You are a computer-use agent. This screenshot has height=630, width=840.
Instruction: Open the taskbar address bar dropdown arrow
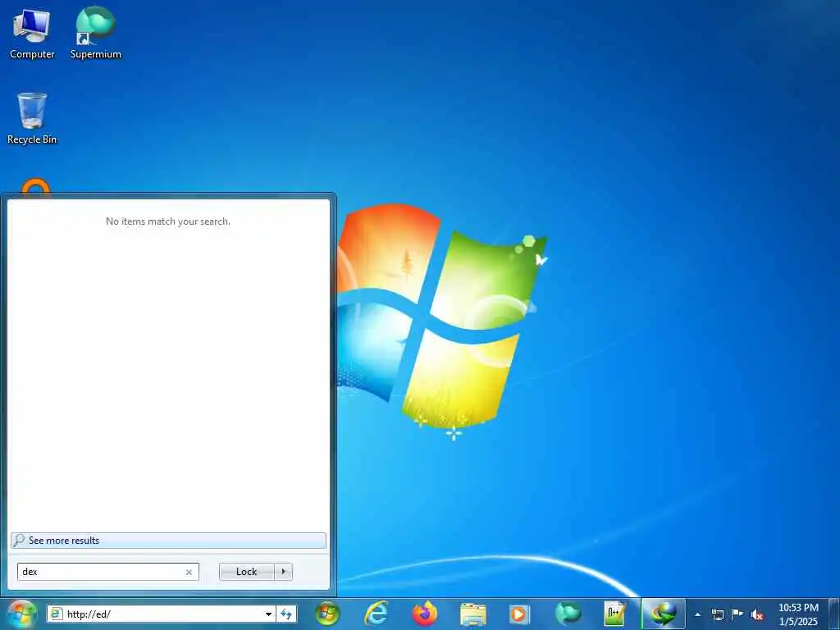click(x=269, y=614)
